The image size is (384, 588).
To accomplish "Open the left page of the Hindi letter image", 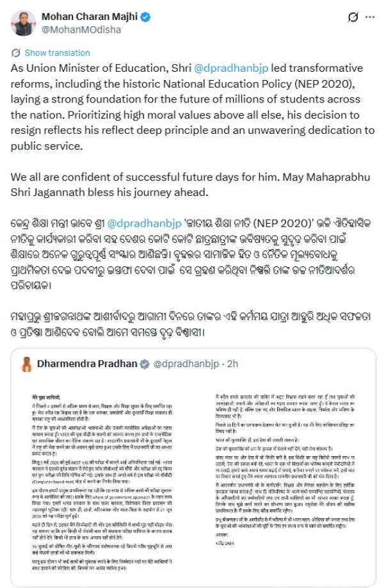I will 102,482.
